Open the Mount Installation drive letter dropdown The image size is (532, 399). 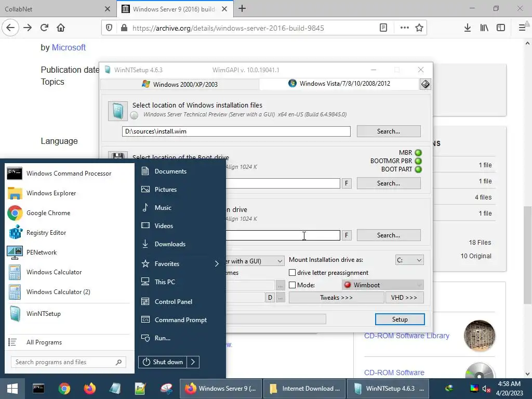pyautogui.click(x=409, y=260)
